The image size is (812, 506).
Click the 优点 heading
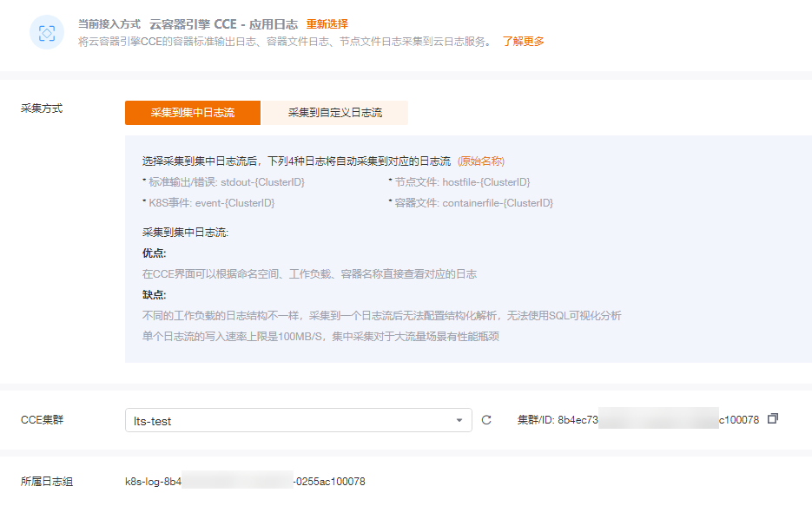tap(155, 253)
